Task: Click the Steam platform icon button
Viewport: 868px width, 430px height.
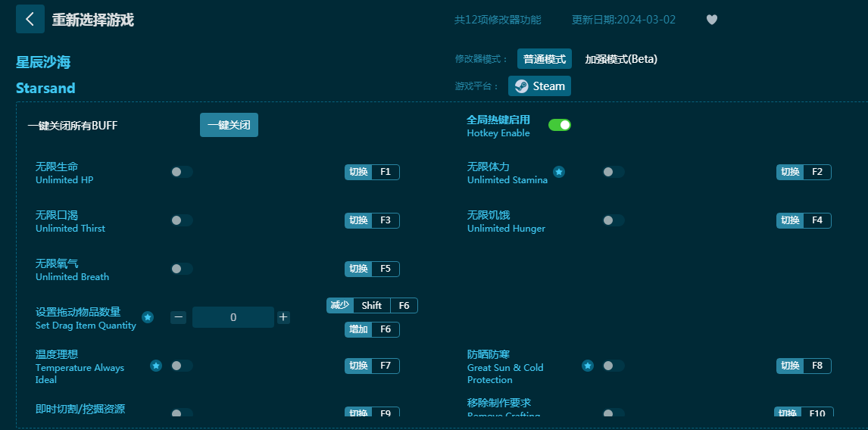Action: point(539,86)
